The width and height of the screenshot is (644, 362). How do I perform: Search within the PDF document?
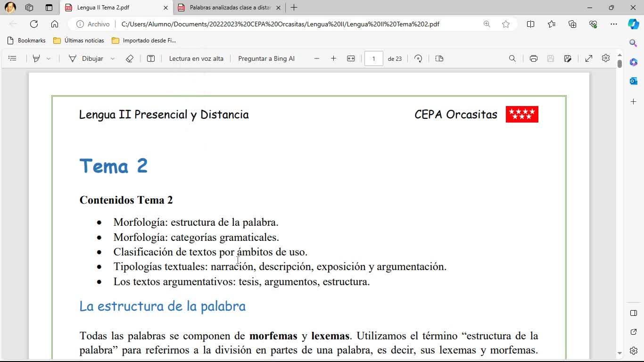point(512,58)
